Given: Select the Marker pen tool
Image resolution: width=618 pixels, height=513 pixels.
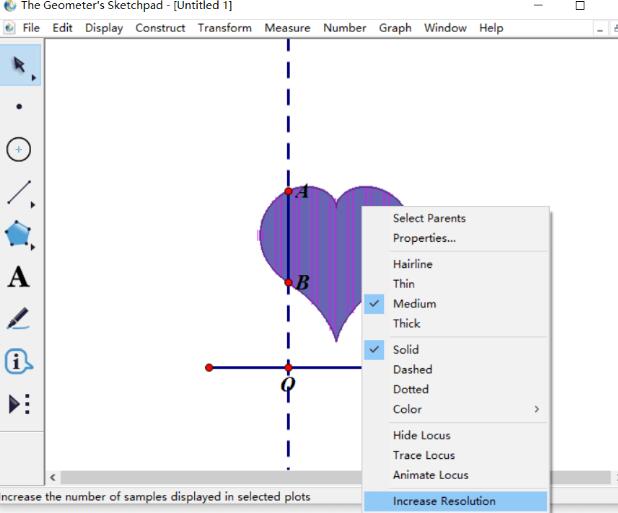Looking at the screenshot, I should point(18,318).
